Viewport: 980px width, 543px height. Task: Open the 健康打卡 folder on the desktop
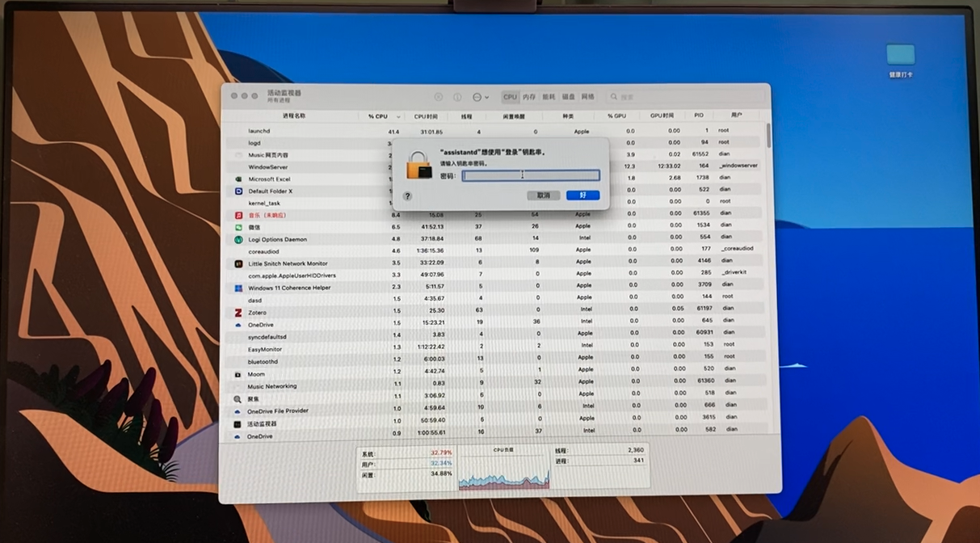(x=900, y=56)
